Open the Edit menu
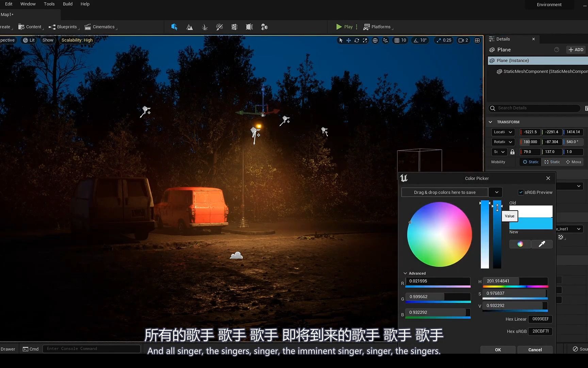Viewport: 588px width, 368px height. [9, 4]
